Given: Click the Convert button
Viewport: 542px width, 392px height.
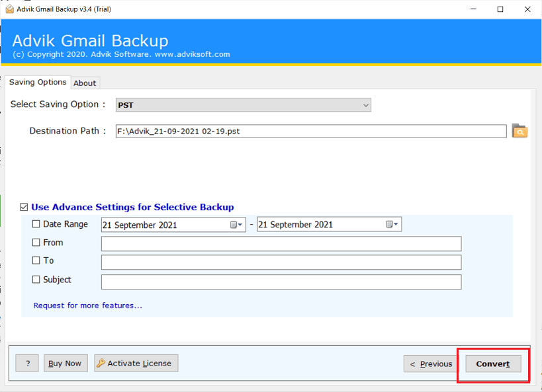Looking at the screenshot, I should point(493,364).
